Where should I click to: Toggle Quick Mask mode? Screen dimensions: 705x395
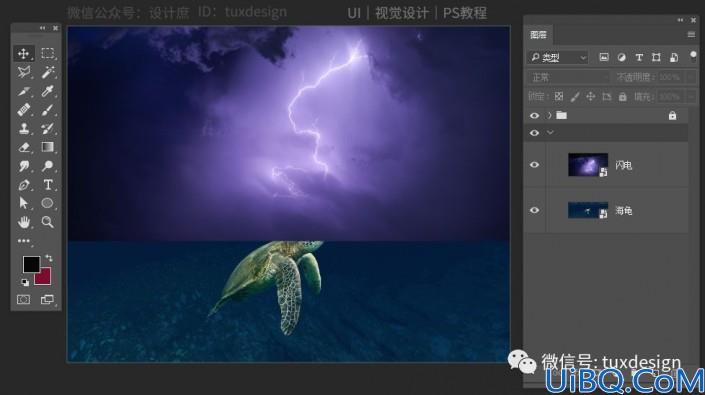click(23, 300)
